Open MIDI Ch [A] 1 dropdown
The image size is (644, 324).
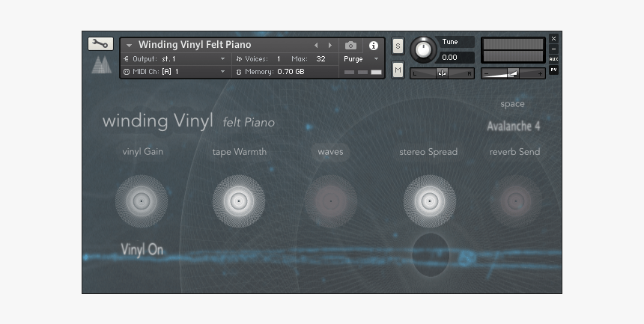click(x=176, y=71)
